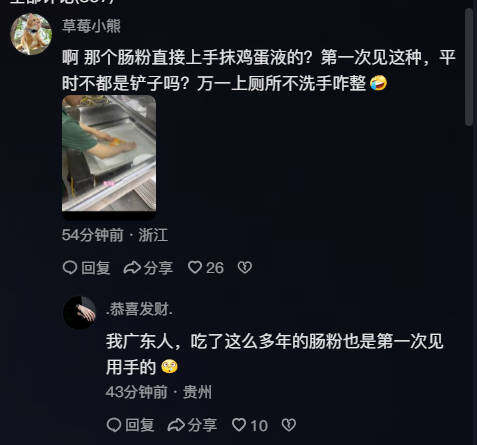
Task: Click 分享 text under 草莓小熊's comment
Action: click(x=158, y=268)
